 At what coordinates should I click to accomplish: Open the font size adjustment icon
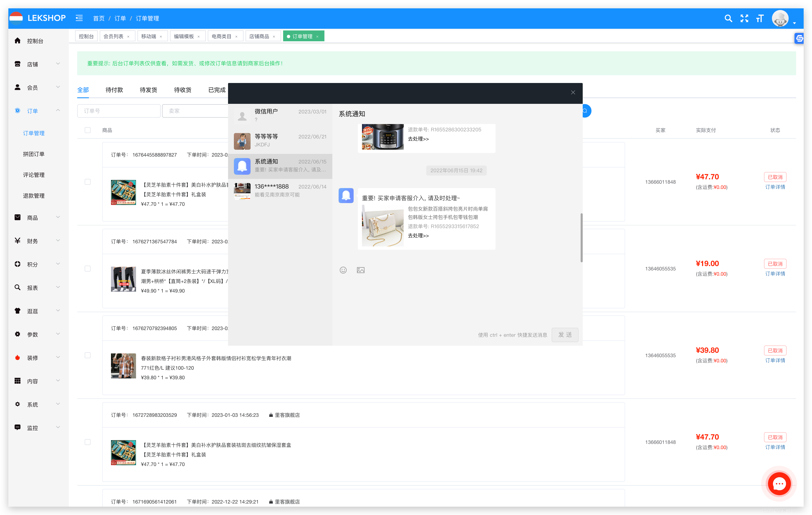pyautogui.click(x=760, y=19)
